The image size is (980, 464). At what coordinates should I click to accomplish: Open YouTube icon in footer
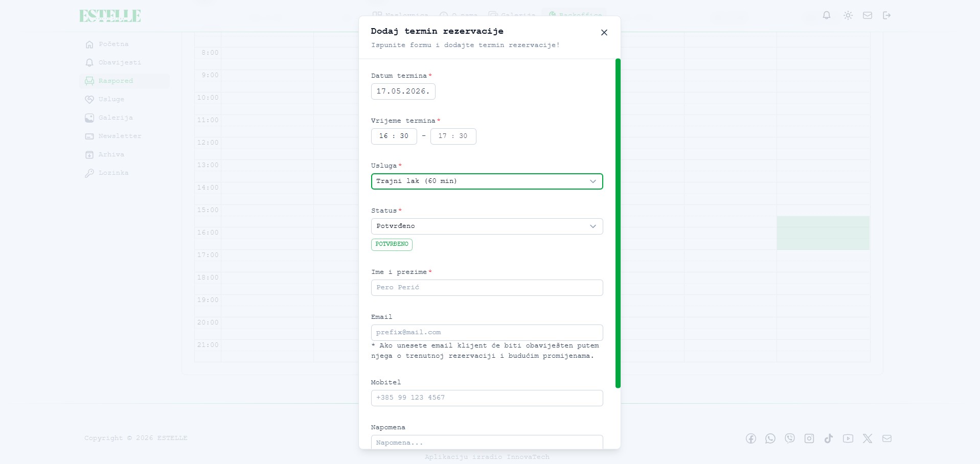pyautogui.click(x=848, y=438)
